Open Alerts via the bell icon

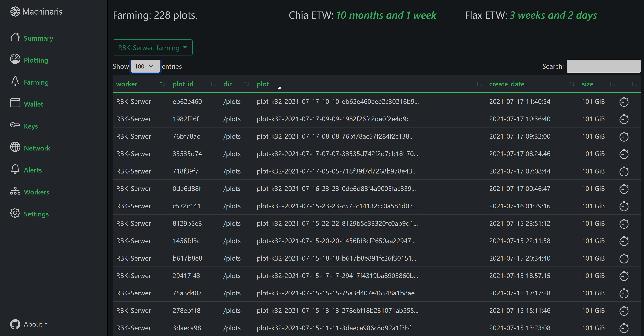[x=15, y=169]
